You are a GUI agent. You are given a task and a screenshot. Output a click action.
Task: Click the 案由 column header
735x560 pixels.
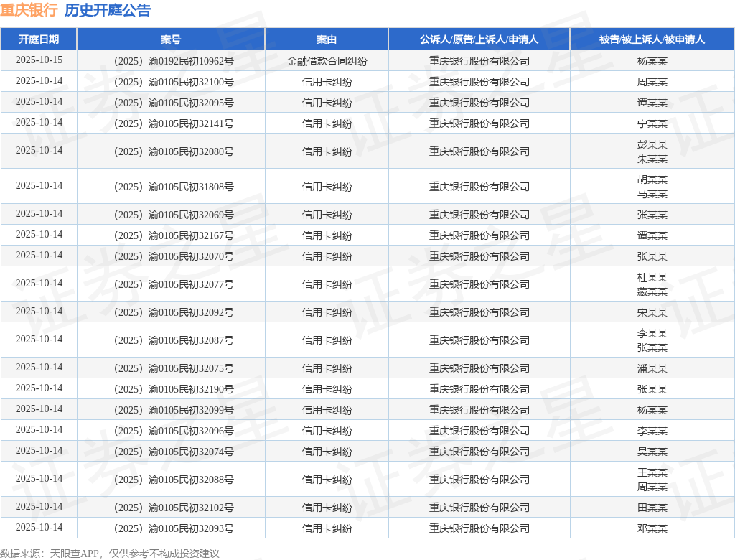(x=327, y=39)
